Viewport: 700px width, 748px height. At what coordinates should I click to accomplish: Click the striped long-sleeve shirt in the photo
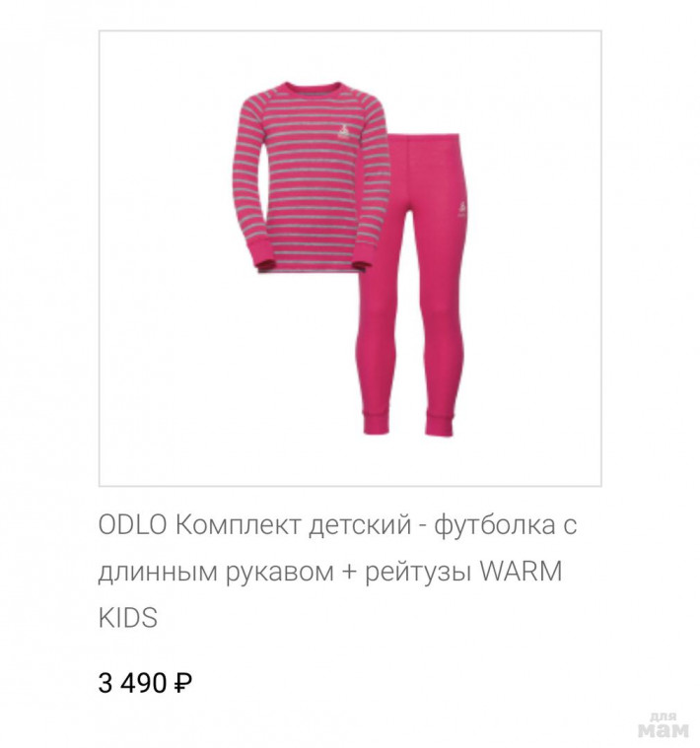pyautogui.click(x=312, y=177)
